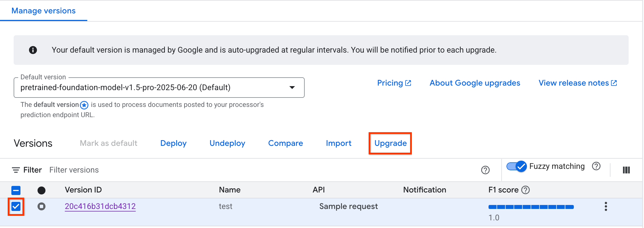644x228 pixels.
Task: Click the info icon in the banner
Action: (x=33, y=50)
